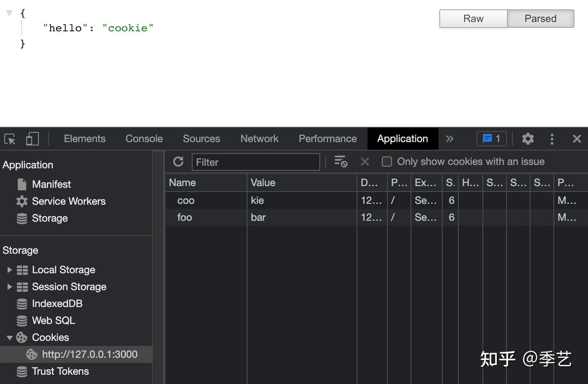The height and width of the screenshot is (384, 588).
Task: Open the issues counter badge
Action: (x=491, y=139)
